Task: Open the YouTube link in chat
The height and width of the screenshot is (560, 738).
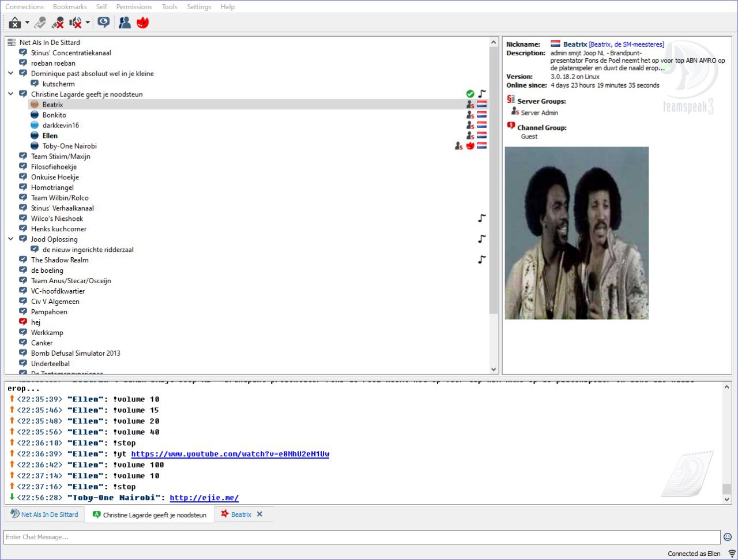Action: point(230,454)
